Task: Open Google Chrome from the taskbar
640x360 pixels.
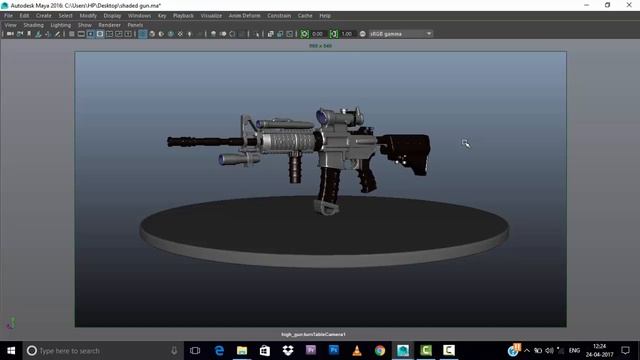Action: pyautogui.click(x=380, y=350)
